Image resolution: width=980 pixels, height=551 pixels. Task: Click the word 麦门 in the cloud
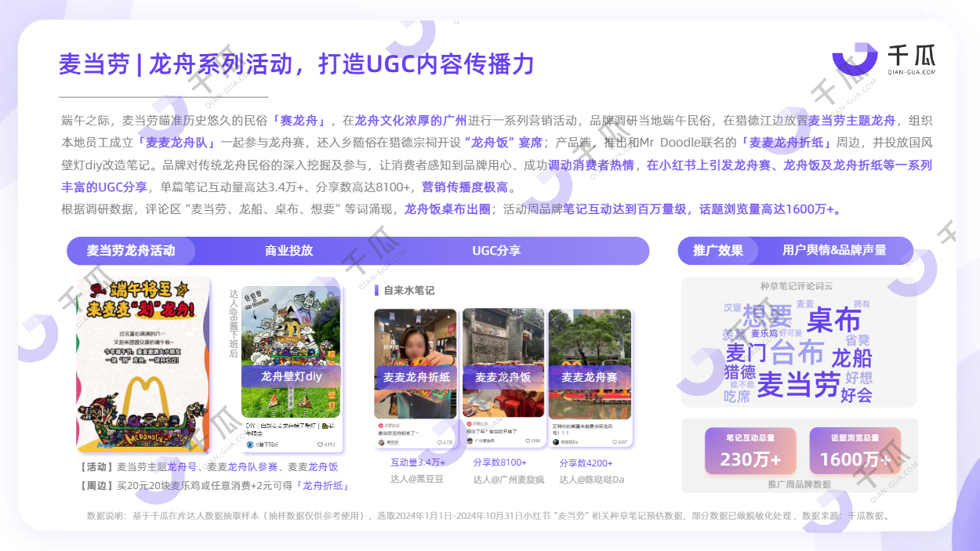coord(745,352)
